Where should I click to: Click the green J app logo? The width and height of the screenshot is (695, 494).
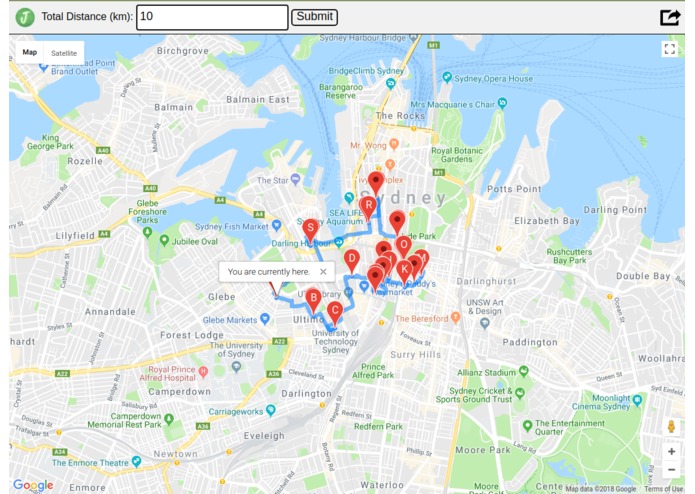25,17
